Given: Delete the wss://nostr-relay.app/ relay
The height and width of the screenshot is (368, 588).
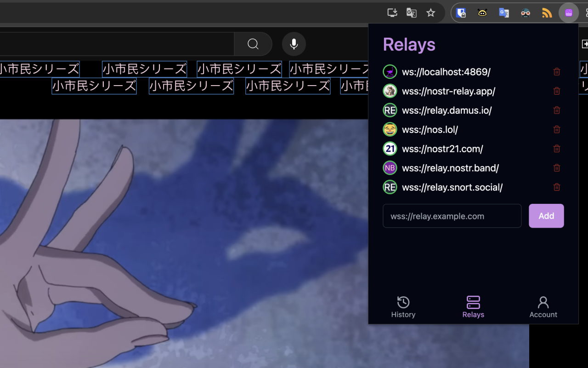Looking at the screenshot, I should point(557,91).
